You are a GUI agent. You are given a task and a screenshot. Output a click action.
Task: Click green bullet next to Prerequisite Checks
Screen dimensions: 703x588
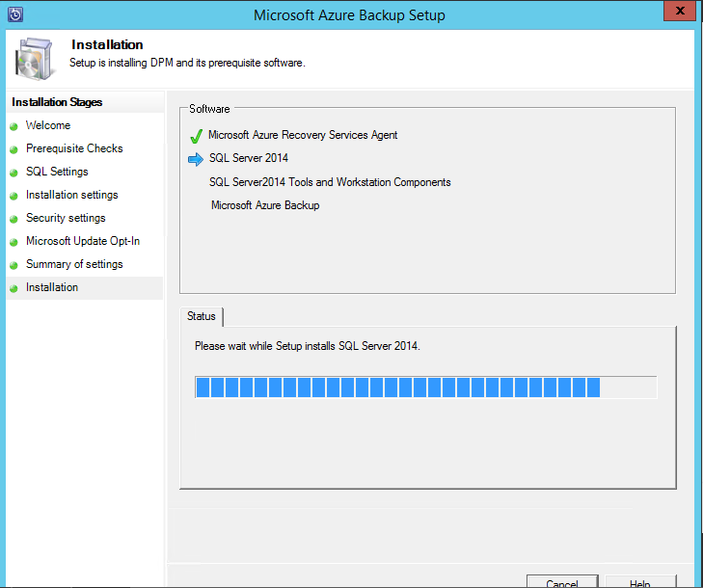14,149
